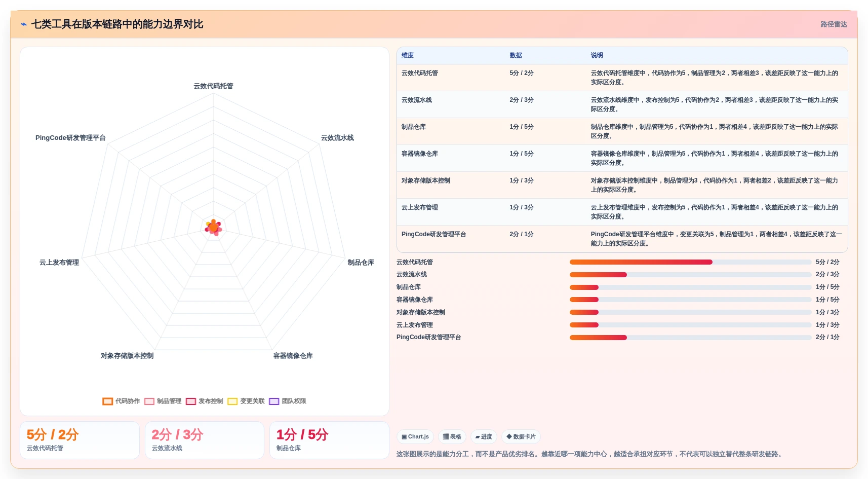Click the 容器镜像仓库 progress bar
868x479 pixels.
point(690,300)
